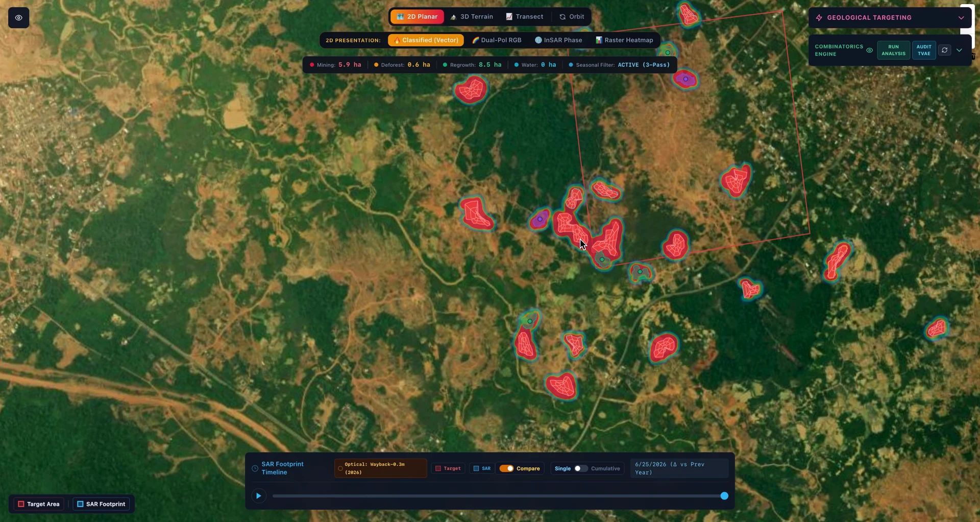The width and height of the screenshot is (980, 522).
Task: Select the Optical: Wayback-0.3m (2026) layer
Action: (380, 468)
